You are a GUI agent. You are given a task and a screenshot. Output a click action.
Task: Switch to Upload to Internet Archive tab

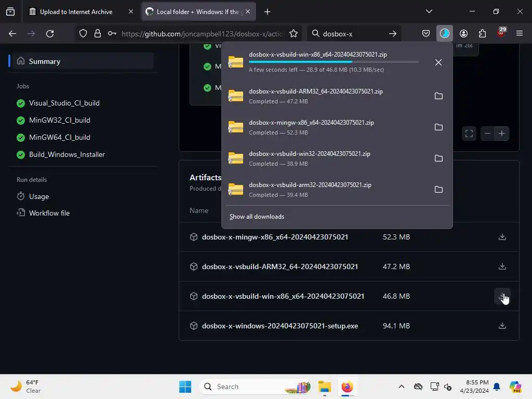click(76, 12)
